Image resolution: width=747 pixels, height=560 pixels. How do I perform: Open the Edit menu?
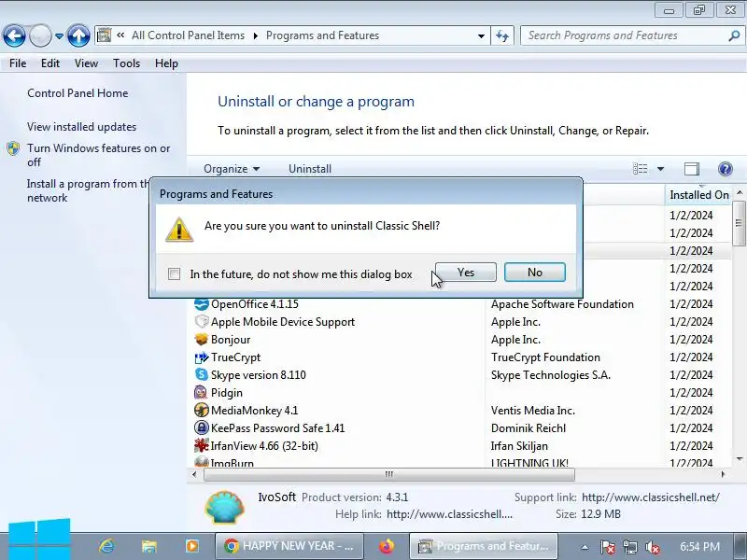tap(50, 63)
